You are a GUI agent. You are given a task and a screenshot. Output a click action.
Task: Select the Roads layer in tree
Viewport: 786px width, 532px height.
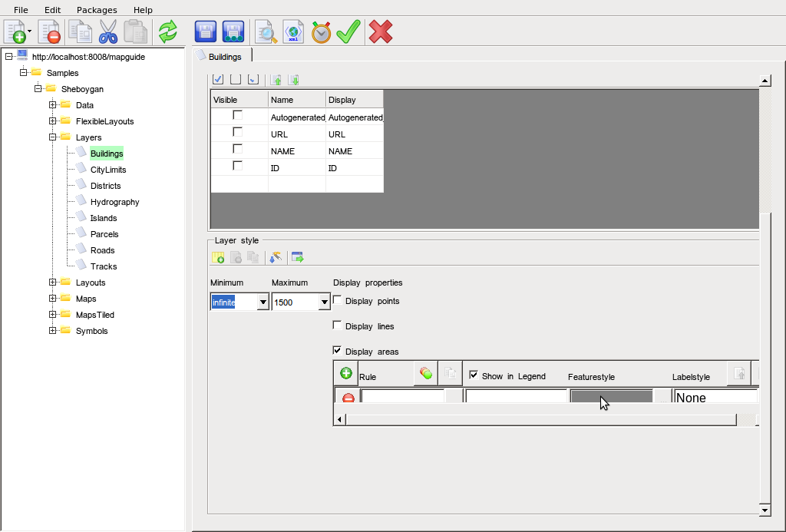102,250
